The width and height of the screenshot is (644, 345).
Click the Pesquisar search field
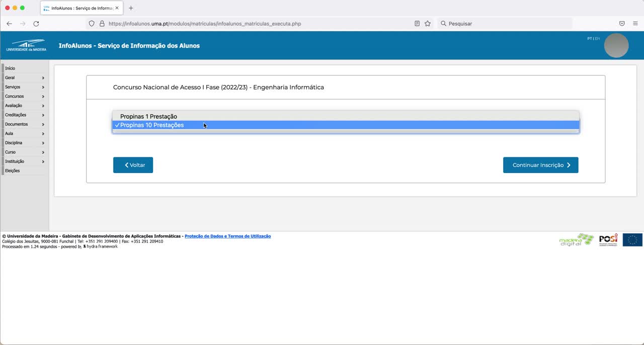click(x=503, y=24)
